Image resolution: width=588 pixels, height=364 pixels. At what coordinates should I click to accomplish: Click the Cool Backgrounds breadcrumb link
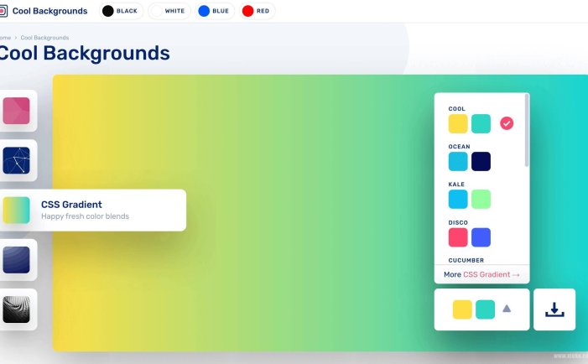coord(44,38)
